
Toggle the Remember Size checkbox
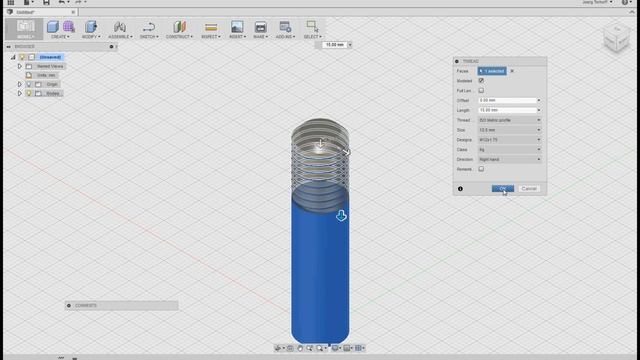tap(481, 169)
